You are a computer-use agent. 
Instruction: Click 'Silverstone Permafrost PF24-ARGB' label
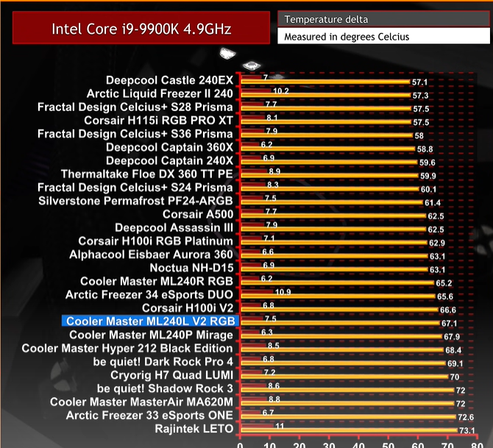pos(135,201)
